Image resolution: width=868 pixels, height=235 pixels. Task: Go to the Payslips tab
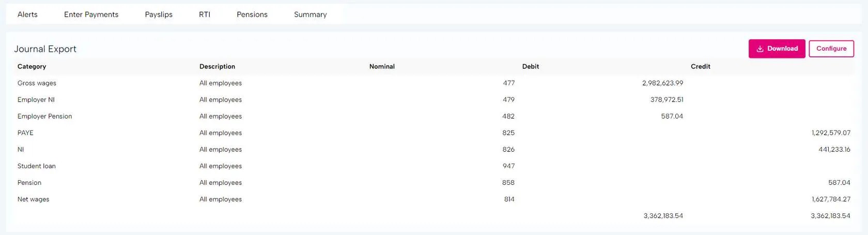click(159, 14)
